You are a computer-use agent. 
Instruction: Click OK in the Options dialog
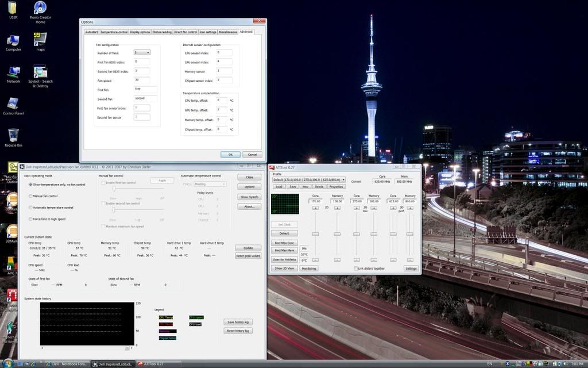click(x=230, y=155)
